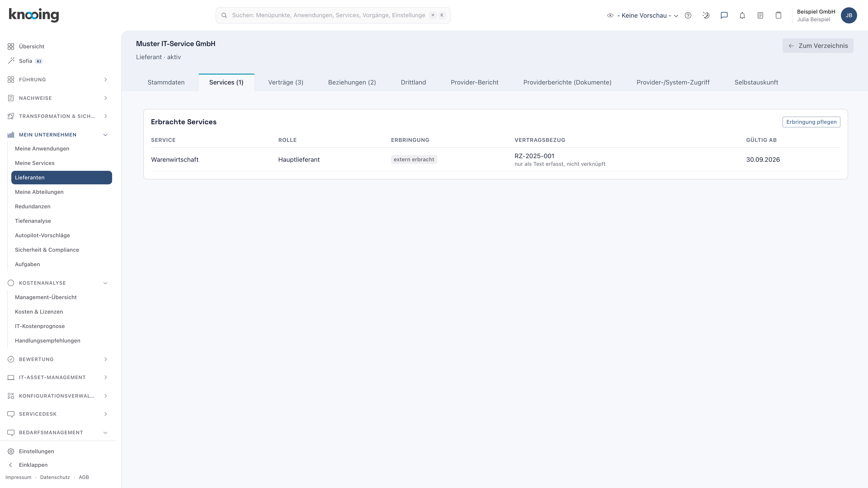This screenshot has height=488, width=868.
Task: Click the extern erbracht badge
Action: (414, 160)
